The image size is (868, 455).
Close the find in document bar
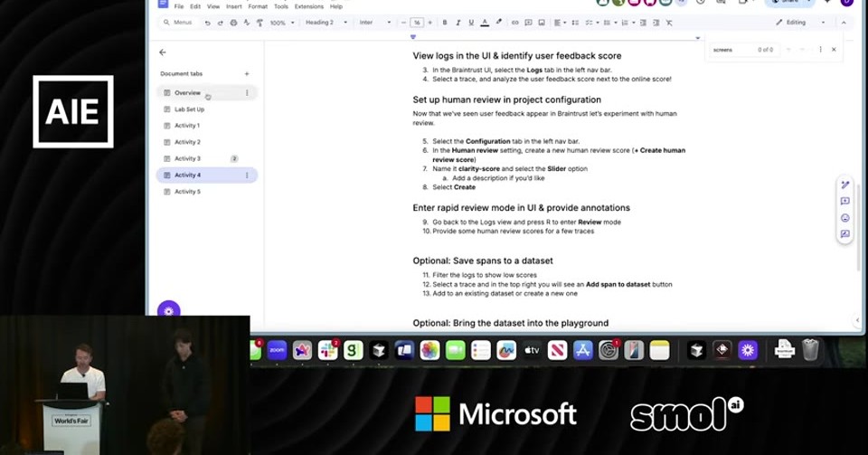(x=834, y=50)
